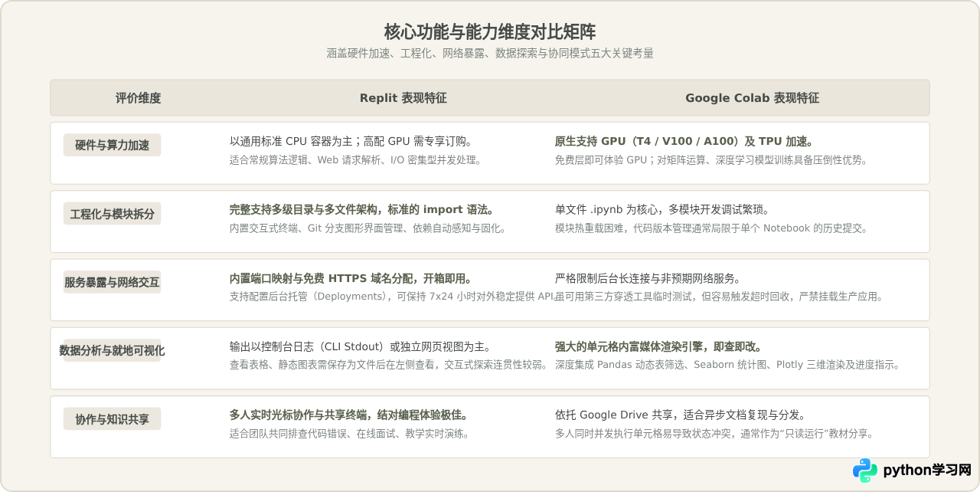Click text 以通用标准 CPU 容器为主
Viewport: 980px width, 492px height.
coord(291,141)
